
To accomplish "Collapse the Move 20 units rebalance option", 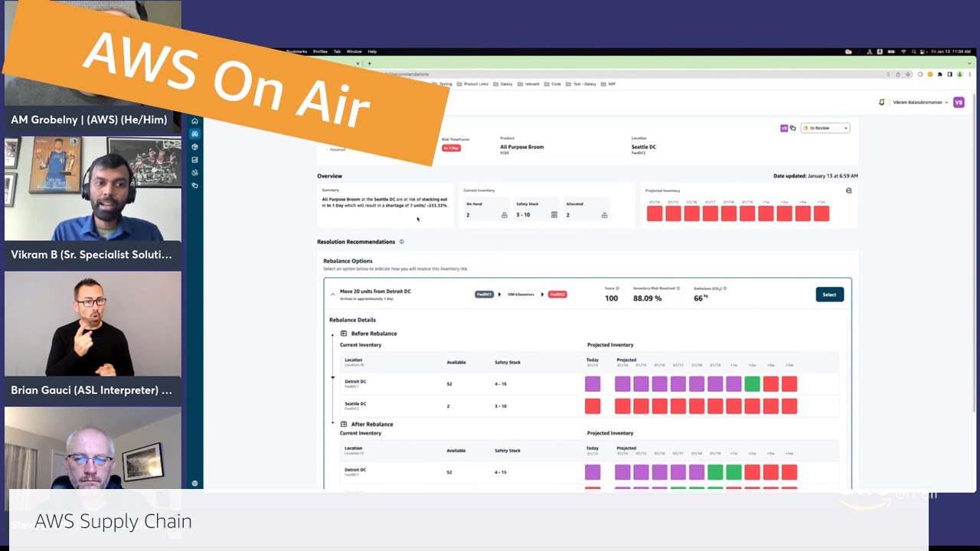I will (332, 294).
